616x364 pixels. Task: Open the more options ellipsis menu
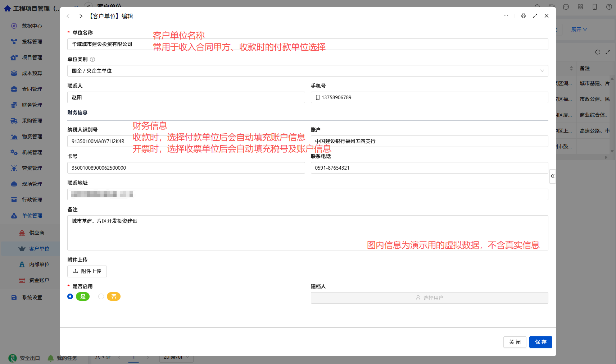[506, 16]
